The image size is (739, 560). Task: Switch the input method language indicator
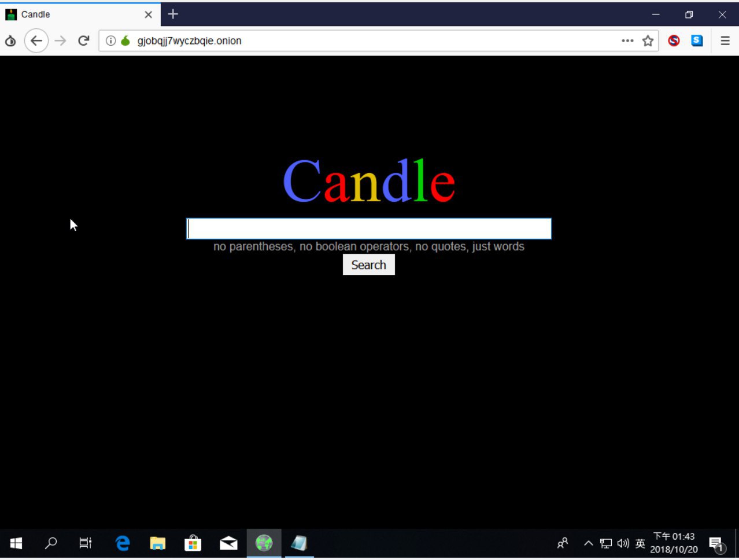click(640, 543)
